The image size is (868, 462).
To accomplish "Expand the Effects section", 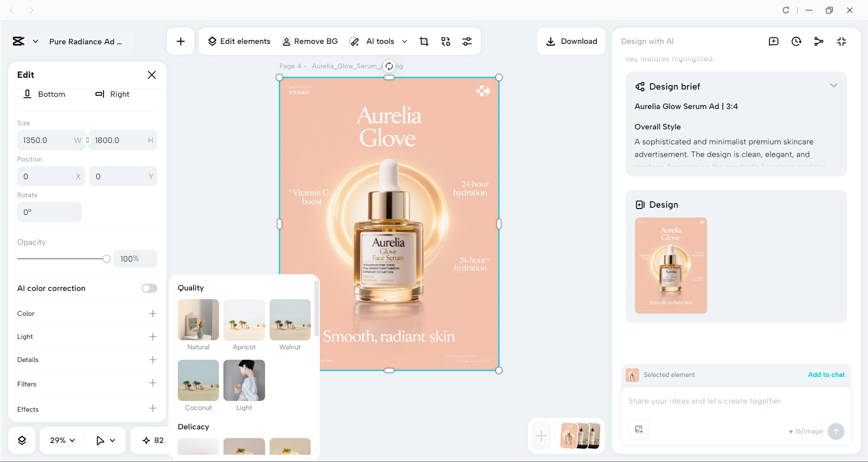I will point(153,409).
